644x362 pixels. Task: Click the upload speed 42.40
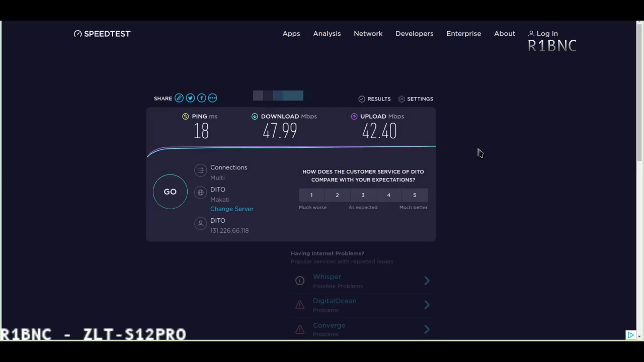click(379, 132)
